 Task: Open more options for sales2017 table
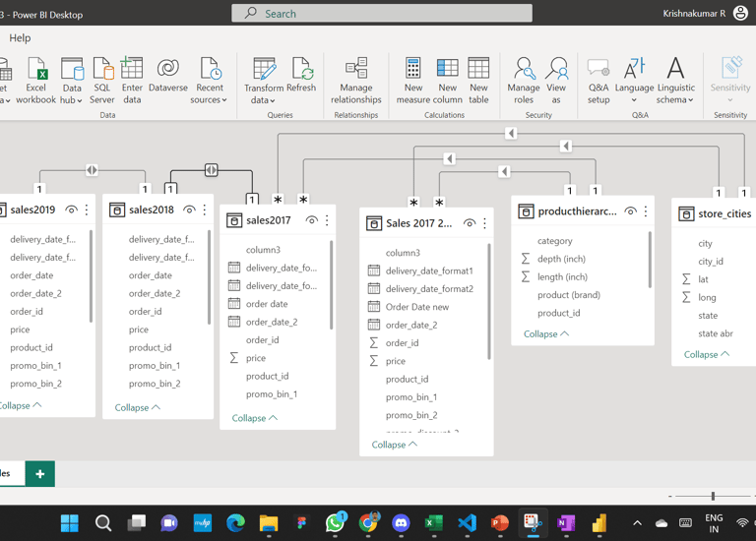[x=327, y=220]
